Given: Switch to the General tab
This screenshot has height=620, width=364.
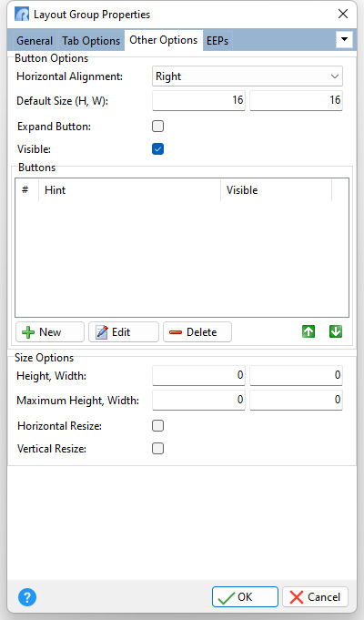Looking at the screenshot, I should [35, 41].
